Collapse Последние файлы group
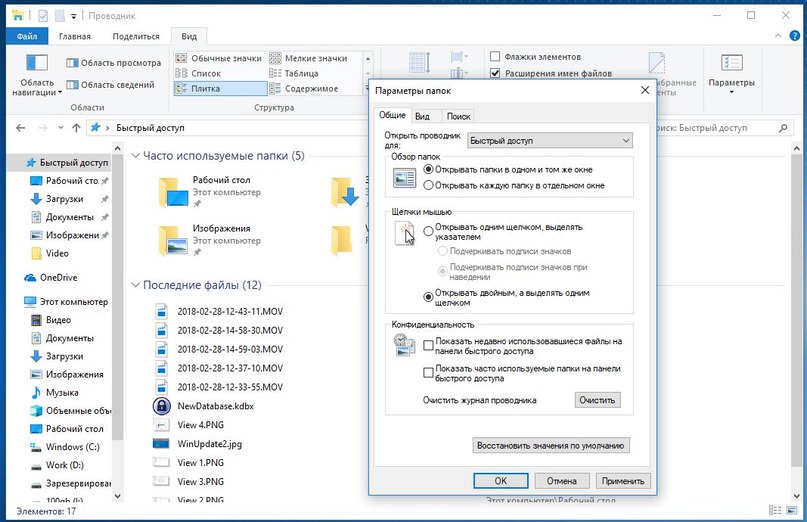The height and width of the screenshot is (522, 807). pos(135,285)
